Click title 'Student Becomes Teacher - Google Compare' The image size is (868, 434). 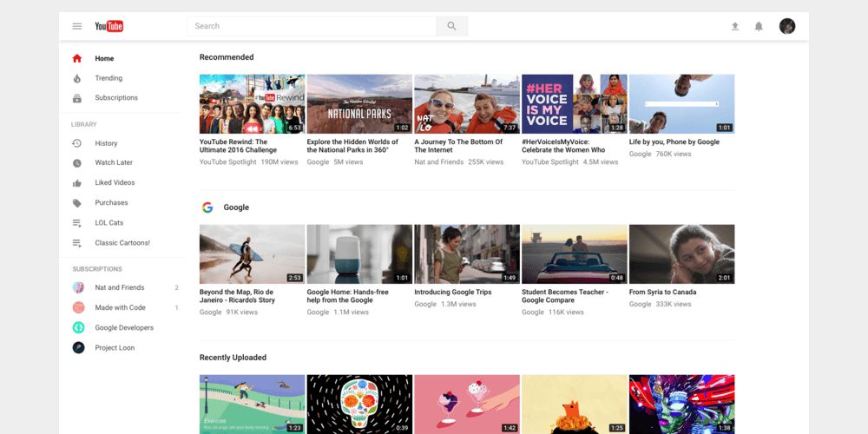pyautogui.click(x=565, y=296)
